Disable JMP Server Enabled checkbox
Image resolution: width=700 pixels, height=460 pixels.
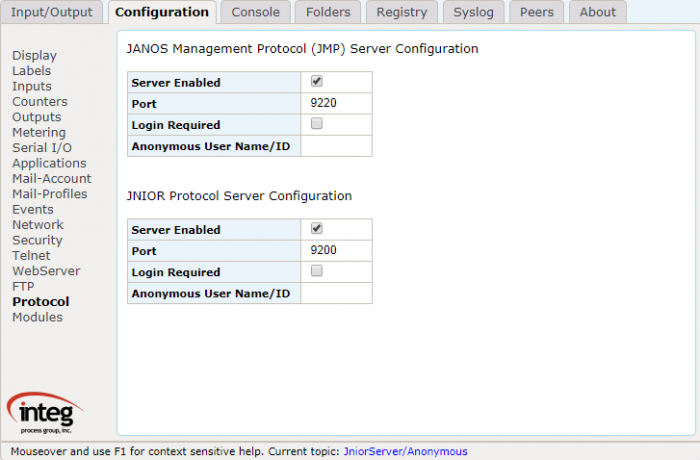[317, 81]
